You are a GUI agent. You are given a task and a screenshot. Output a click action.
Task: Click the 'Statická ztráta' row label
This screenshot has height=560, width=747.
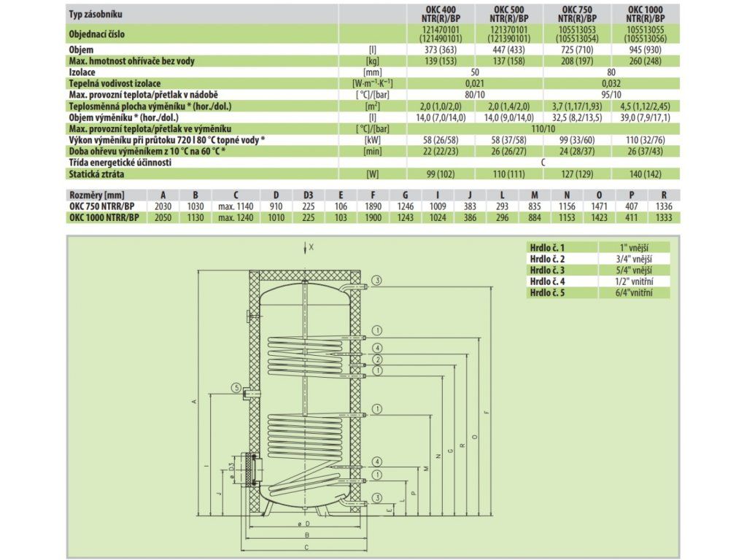96,174
